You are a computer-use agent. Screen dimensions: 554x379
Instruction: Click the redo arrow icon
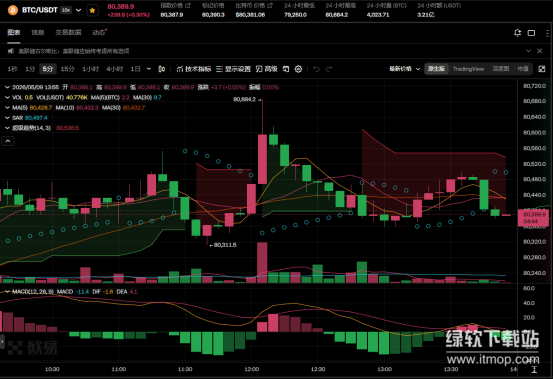click(x=329, y=69)
